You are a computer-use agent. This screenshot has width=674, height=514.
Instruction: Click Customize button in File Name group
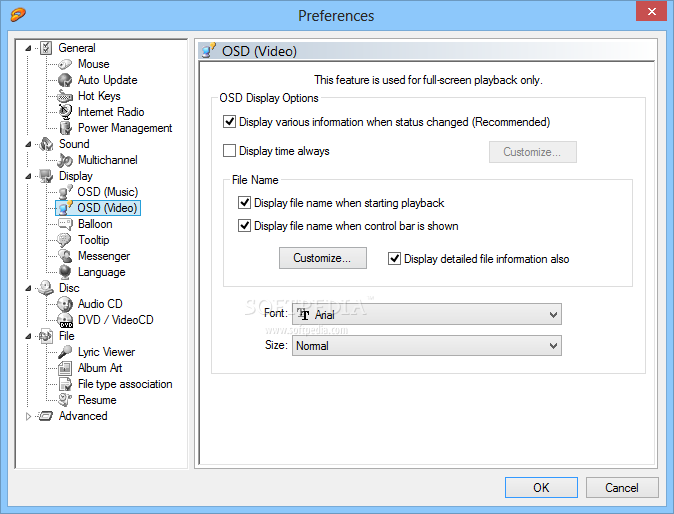[x=323, y=258]
